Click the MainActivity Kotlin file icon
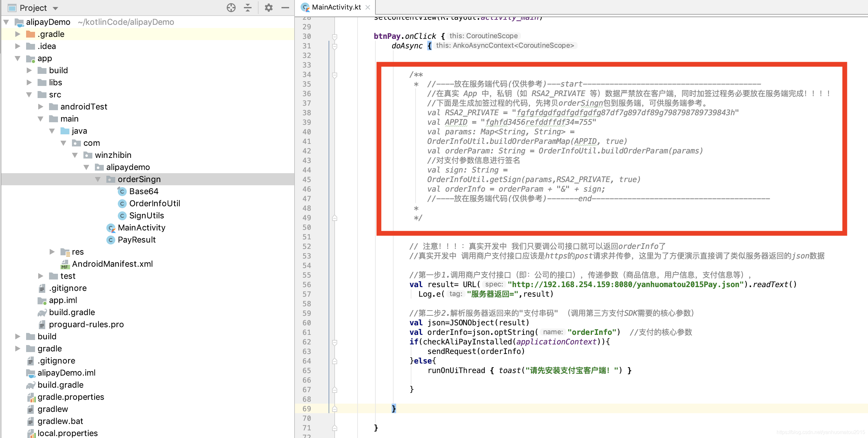Image resolution: width=868 pixels, height=438 pixels. 111,228
